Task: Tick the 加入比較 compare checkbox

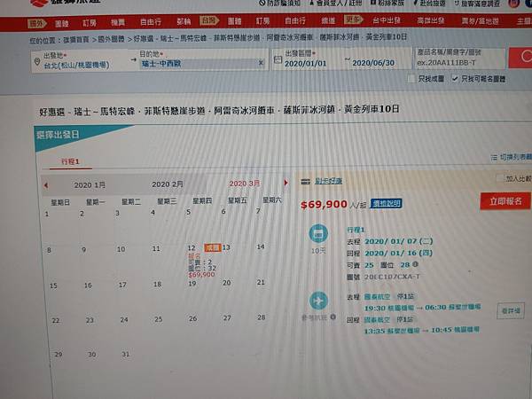Action: [x=500, y=178]
